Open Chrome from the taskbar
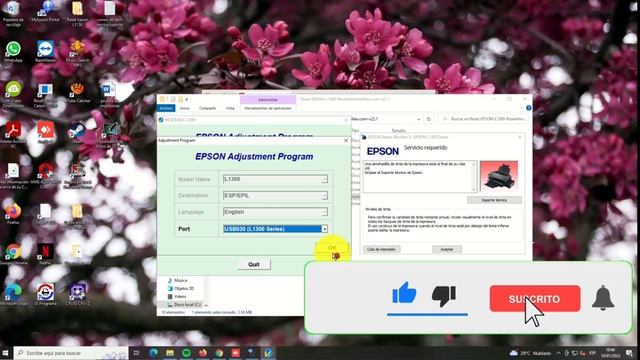 point(219,353)
